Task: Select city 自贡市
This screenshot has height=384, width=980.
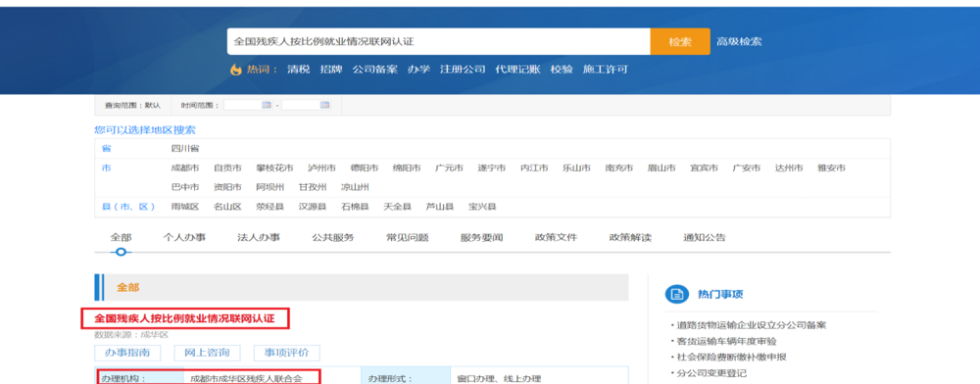Action: tap(227, 168)
